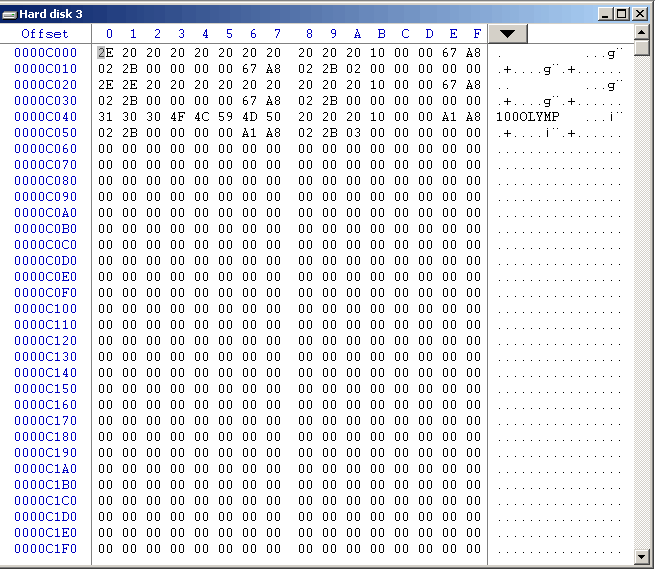655x570 pixels.
Task: Select byte 4D in row 0000C040
Action: 249,117
